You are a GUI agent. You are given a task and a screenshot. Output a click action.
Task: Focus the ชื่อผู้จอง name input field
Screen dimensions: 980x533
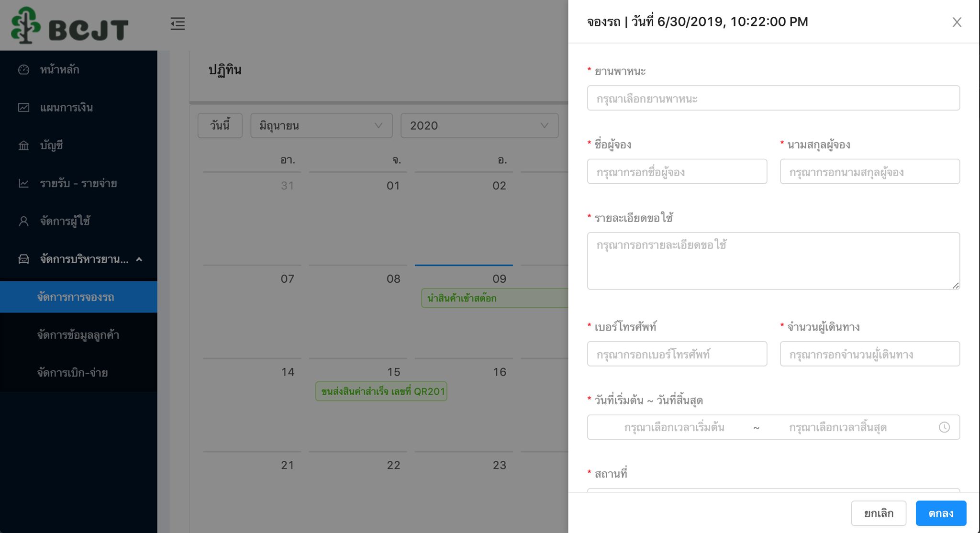(677, 172)
